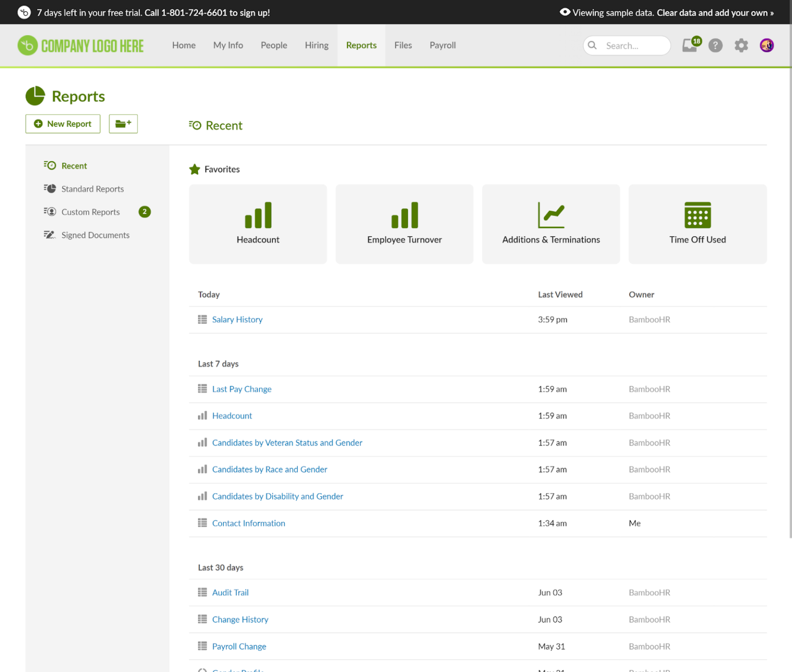Open the settings gear icon

point(741,45)
